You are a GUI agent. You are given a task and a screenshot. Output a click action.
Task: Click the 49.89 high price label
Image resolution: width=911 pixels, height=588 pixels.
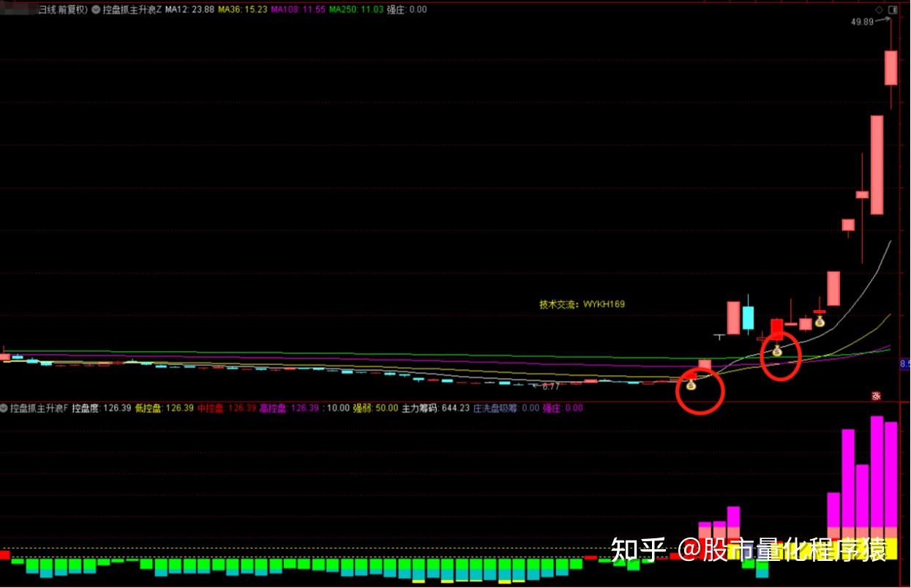[x=862, y=22]
